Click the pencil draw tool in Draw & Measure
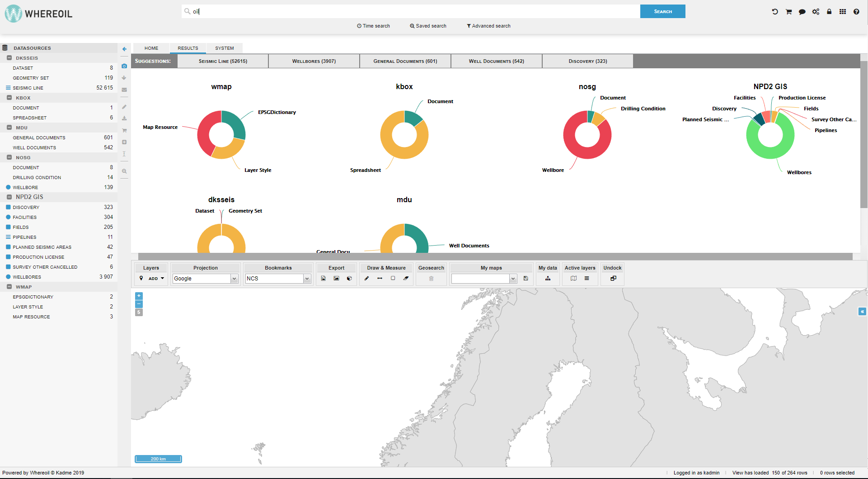The height and width of the screenshot is (479, 868). (x=366, y=279)
